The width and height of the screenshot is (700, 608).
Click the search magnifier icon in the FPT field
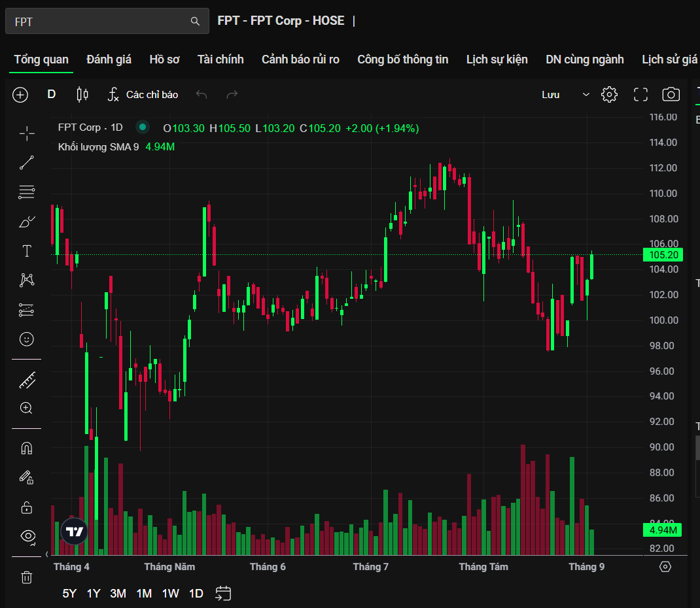pyautogui.click(x=195, y=21)
